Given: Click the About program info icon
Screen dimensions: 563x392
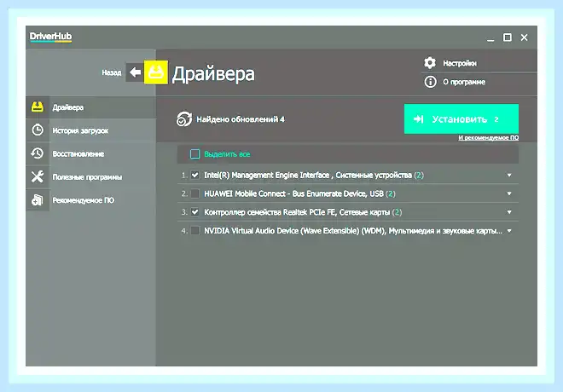Looking at the screenshot, I should pyautogui.click(x=430, y=82).
